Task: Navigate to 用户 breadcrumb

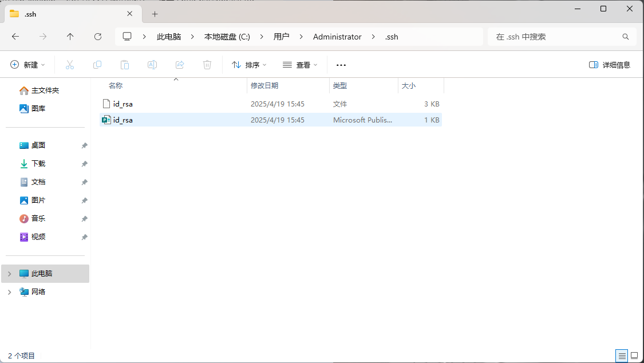Action: (x=281, y=37)
